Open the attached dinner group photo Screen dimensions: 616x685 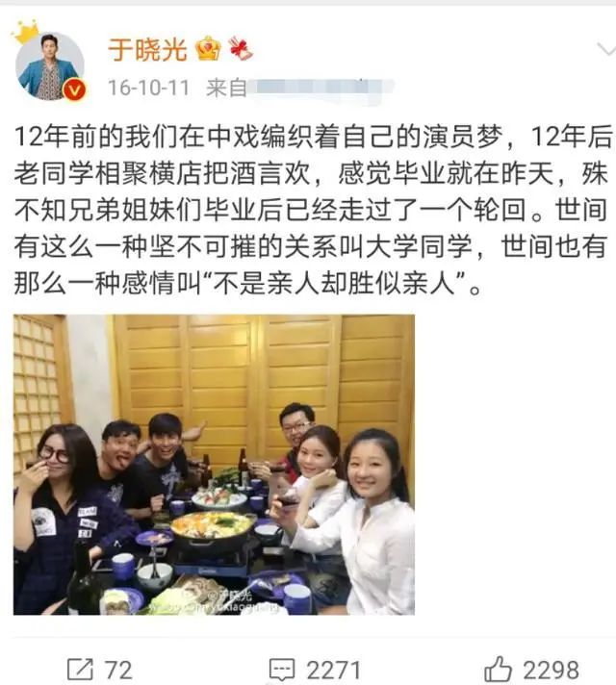coord(214,465)
